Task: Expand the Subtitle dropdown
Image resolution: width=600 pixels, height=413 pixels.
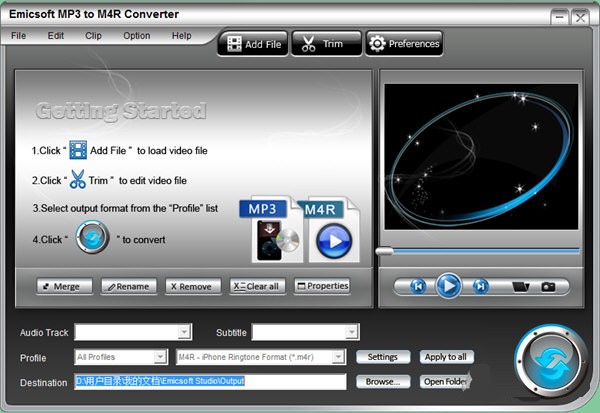Action: point(351,332)
